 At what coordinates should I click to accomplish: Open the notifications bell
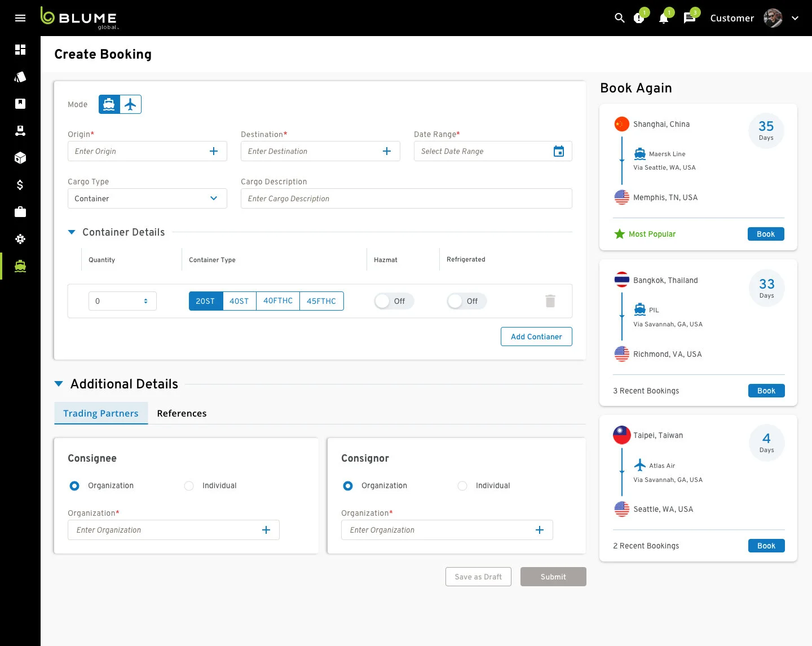(664, 18)
